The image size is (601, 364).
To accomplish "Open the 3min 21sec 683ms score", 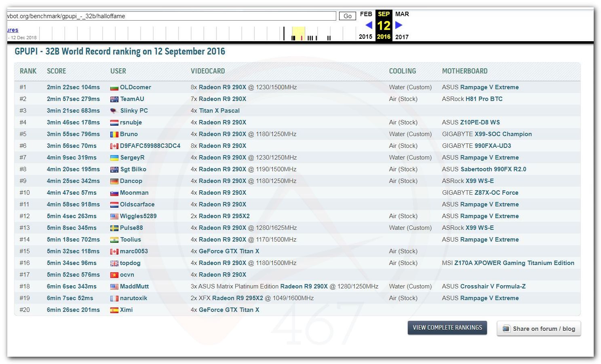I will pos(73,111).
